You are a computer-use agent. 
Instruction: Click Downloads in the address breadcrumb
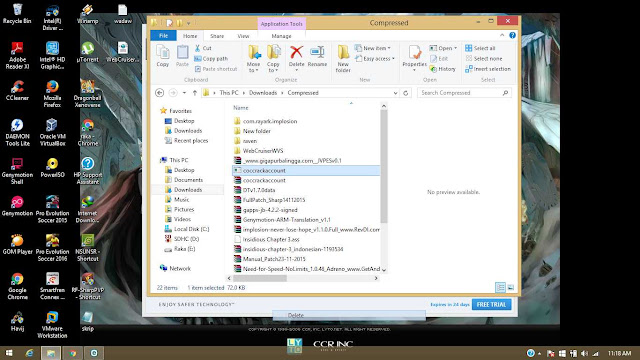pos(263,93)
